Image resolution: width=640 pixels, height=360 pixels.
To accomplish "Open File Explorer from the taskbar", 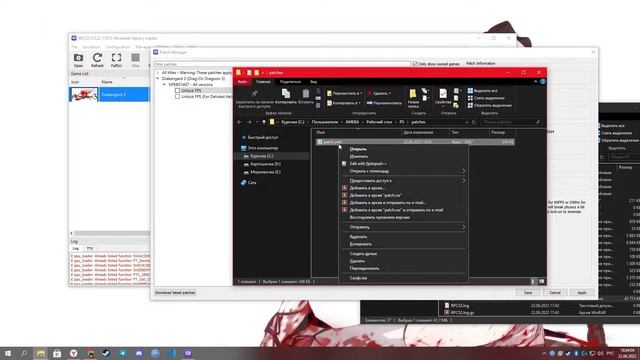I will pos(40,353).
